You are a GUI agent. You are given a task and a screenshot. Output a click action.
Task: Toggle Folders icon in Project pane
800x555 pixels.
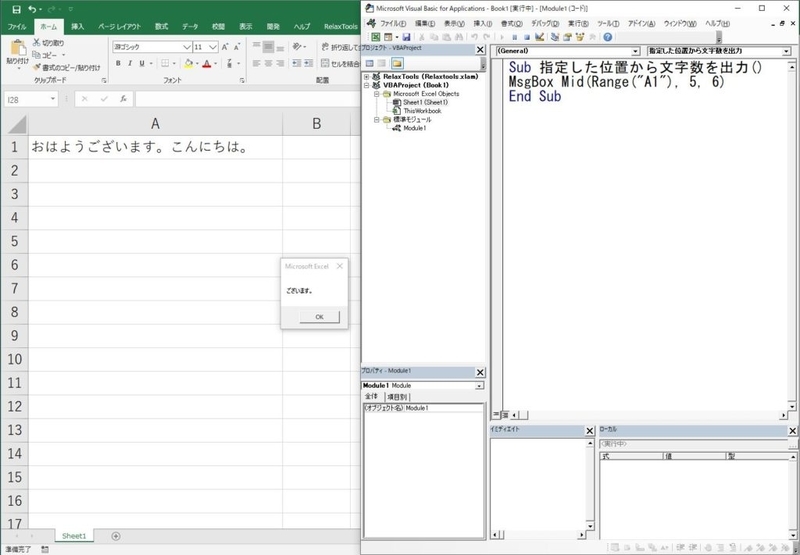coord(397,63)
